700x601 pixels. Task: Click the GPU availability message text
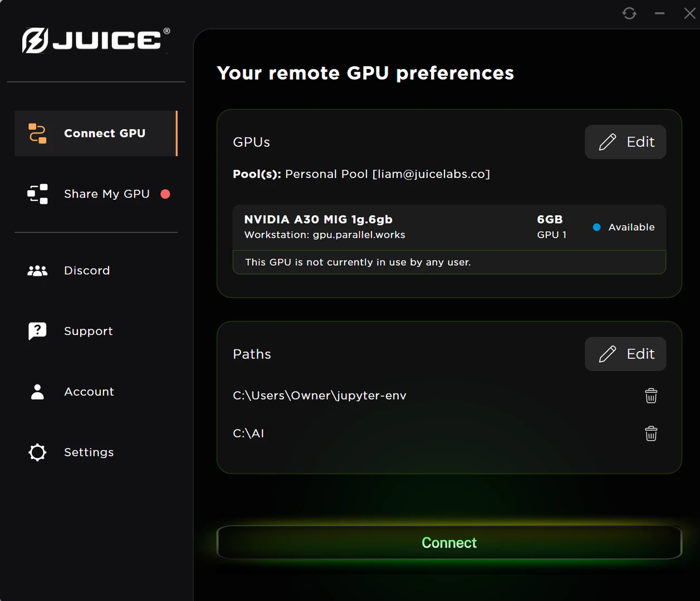click(x=357, y=262)
